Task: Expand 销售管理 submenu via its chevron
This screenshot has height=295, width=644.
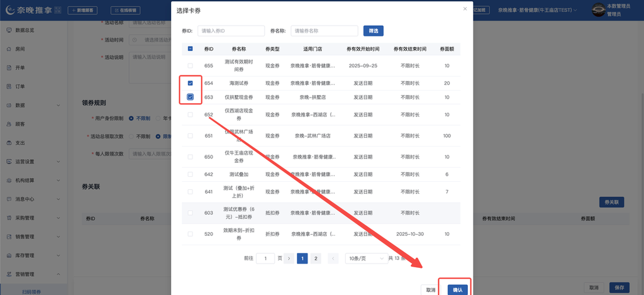Action: [x=58, y=237]
